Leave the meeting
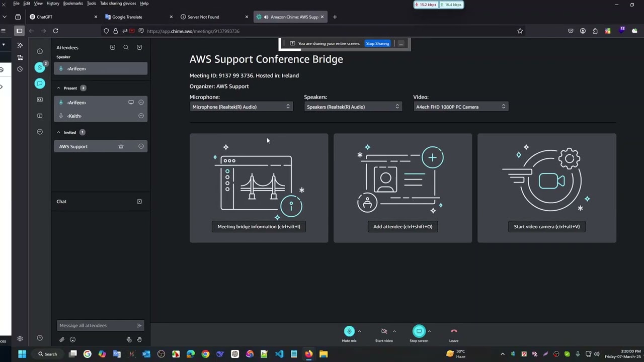The width and height of the screenshot is (644, 362). tap(454, 331)
